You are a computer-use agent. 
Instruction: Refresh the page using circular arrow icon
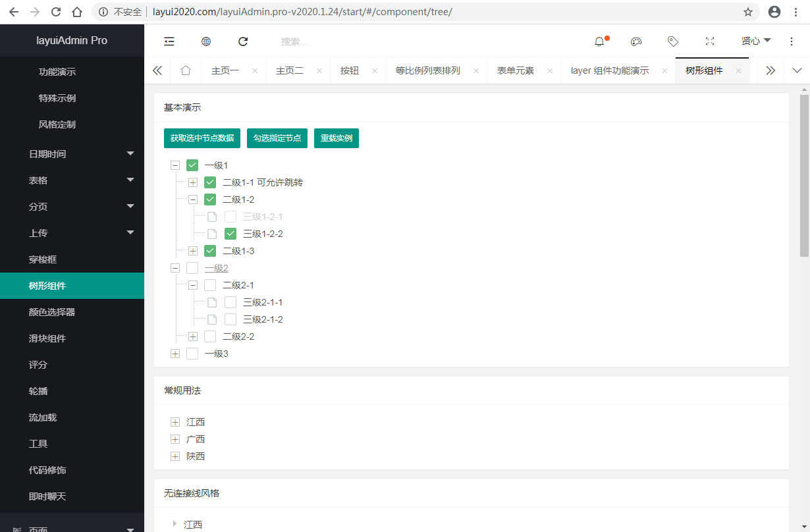(243, 41)
